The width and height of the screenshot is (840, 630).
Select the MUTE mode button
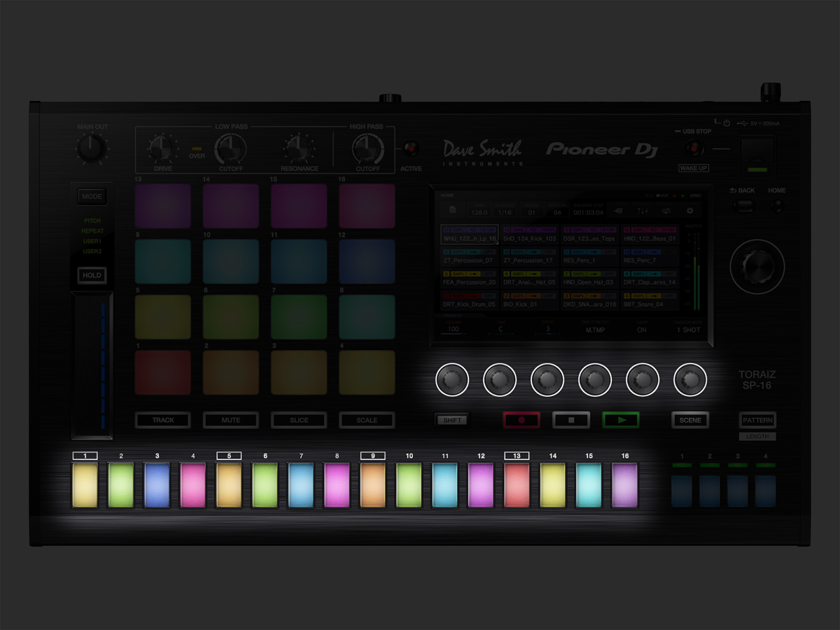[230, 420]
